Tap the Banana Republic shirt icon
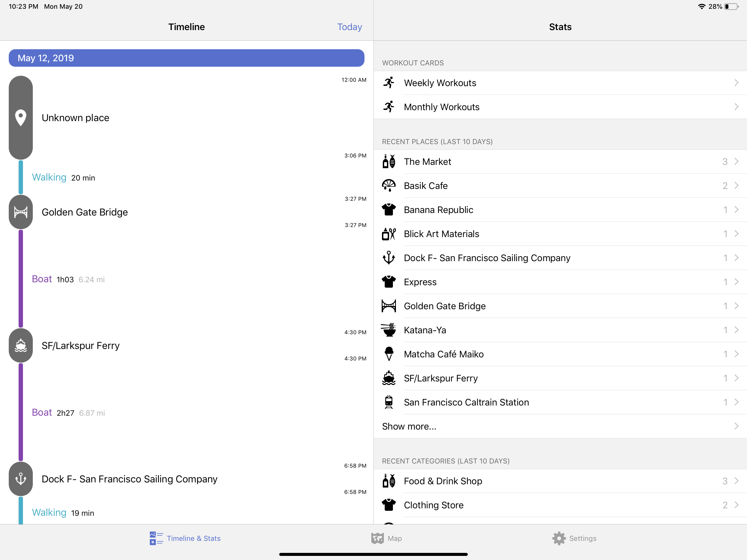 point(389,210)
